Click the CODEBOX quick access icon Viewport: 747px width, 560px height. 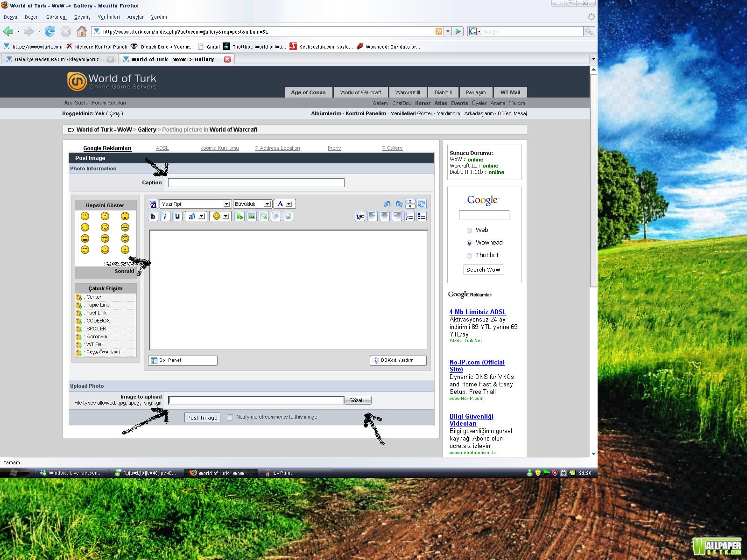(x=79, y=321)
